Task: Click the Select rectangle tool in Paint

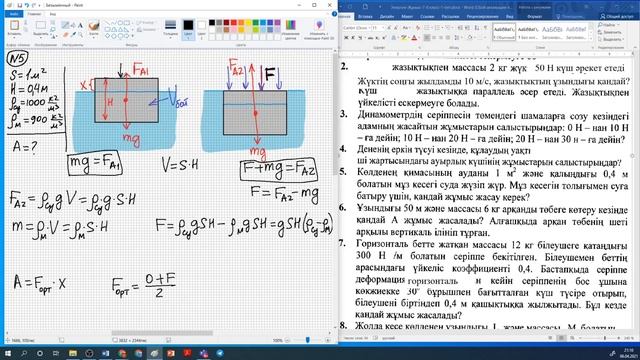Action: [41, 25]
